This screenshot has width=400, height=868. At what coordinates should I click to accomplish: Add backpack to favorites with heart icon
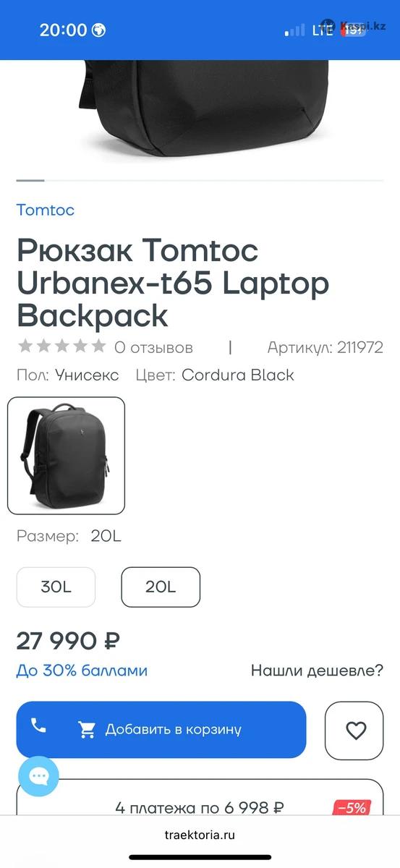(354, 731)
